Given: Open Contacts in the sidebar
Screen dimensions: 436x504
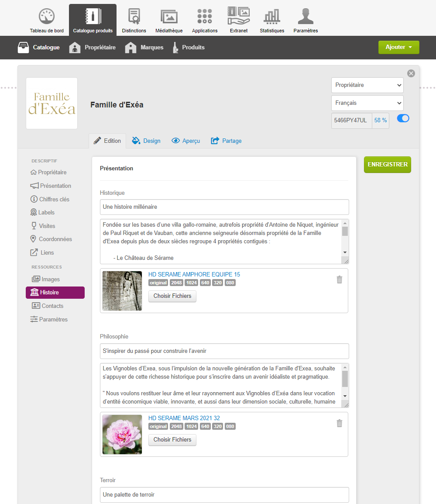Looking at the screenshot, I should (48, 306).
